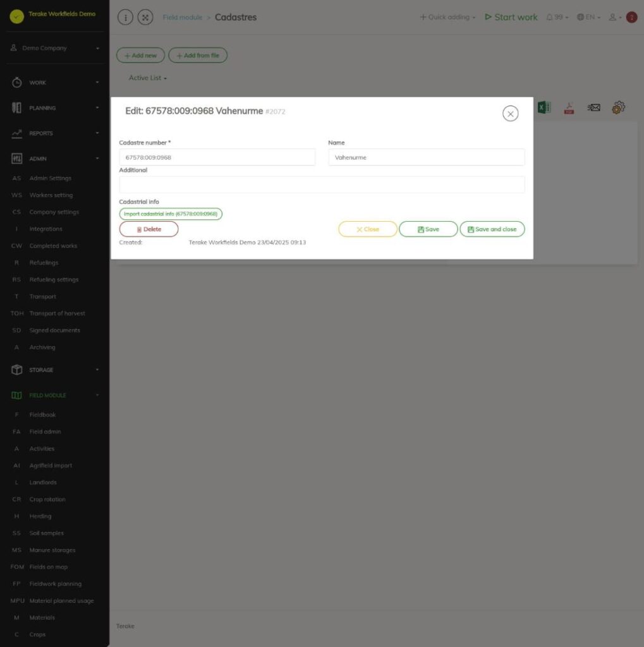The height and width of the screenshot is (647, 644).
Task: Open Company settings page
Action: [54, 212]
